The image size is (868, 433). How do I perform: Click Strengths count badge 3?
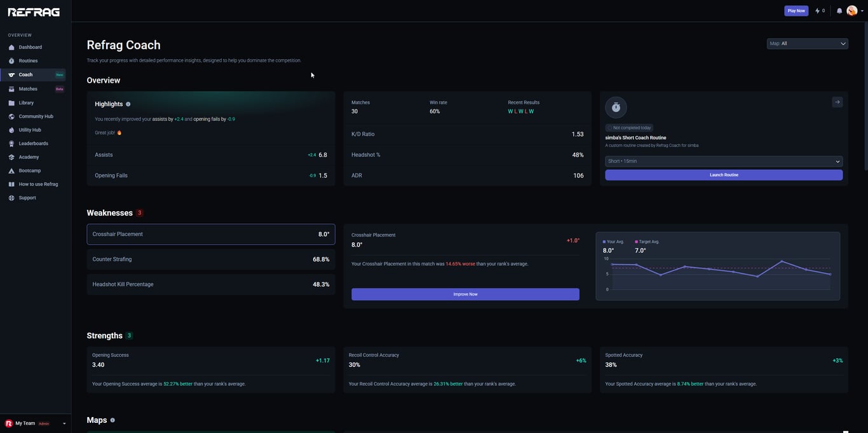tap(129, 336)
